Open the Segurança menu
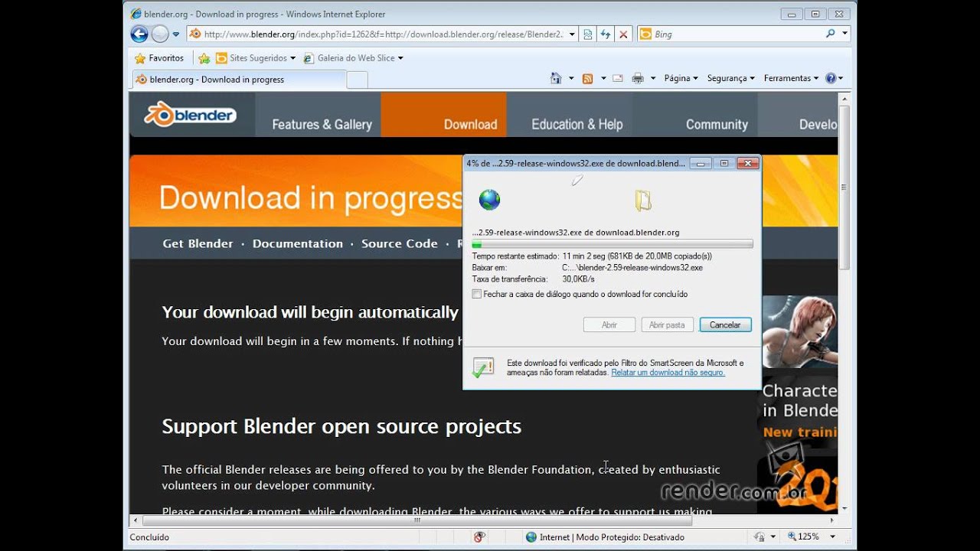Screen dimensions: 980x551 click(x=730, y=78)
